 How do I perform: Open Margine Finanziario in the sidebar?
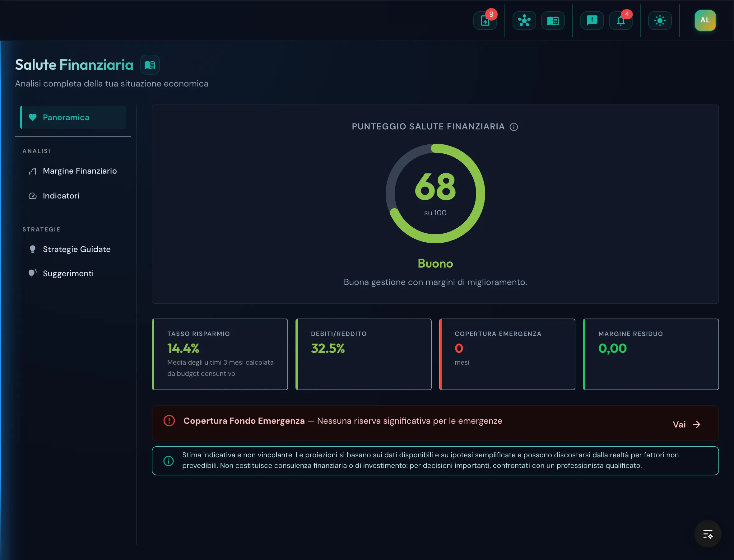point(73,171)
